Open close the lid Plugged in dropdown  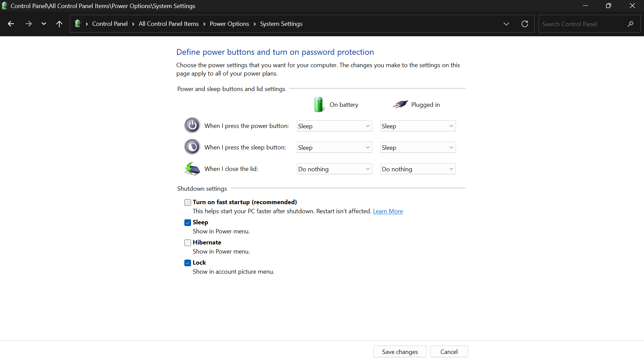click(418, 169)
